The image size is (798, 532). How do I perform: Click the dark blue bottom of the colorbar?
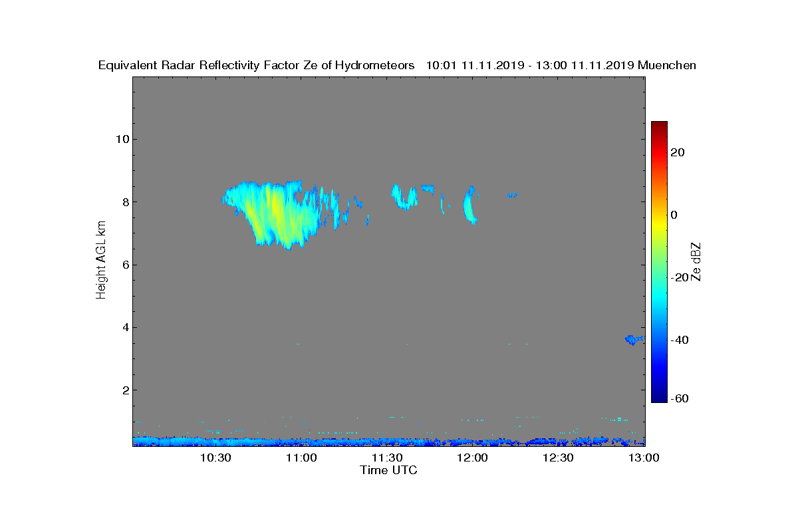click(x=659, y=398)
